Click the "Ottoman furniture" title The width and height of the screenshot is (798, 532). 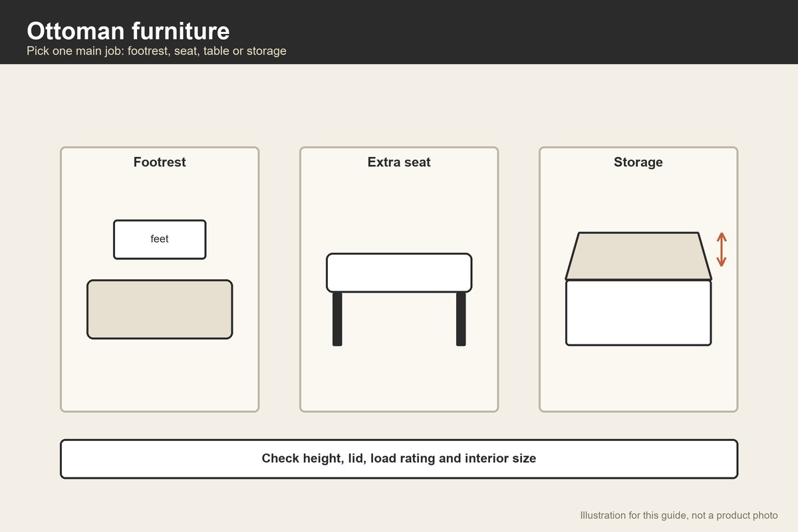128,31
